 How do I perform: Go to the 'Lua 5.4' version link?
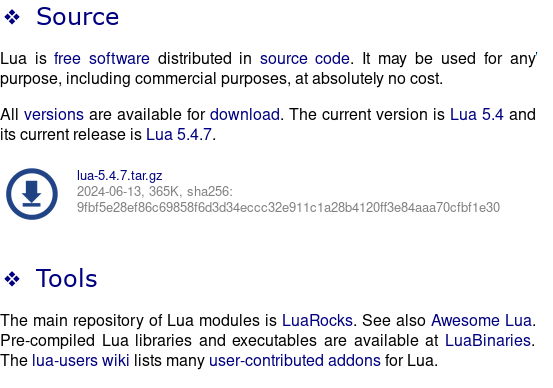pyautogui.click(x=476, y=114)
